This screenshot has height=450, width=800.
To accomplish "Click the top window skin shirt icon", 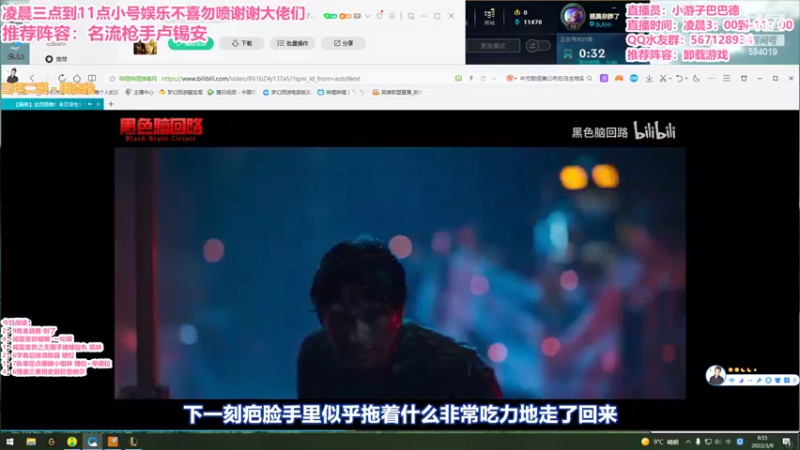I will tap(379, 16).
